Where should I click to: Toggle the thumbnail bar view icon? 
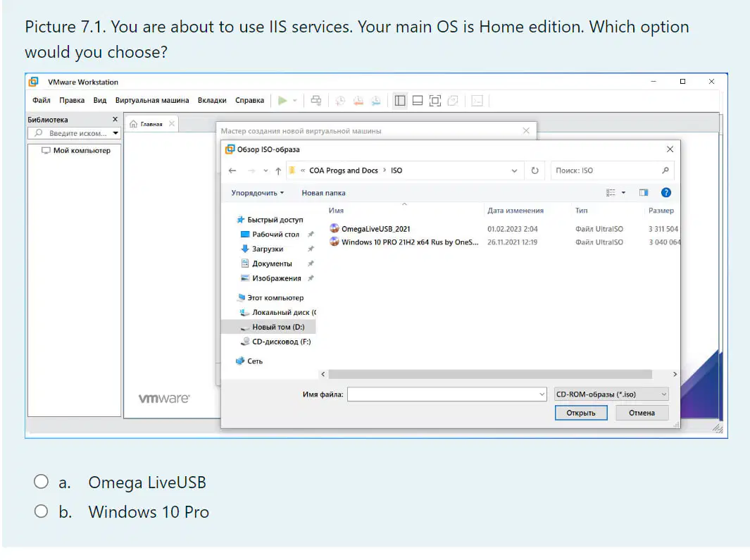pyautogui.click(x=418, y=101)
